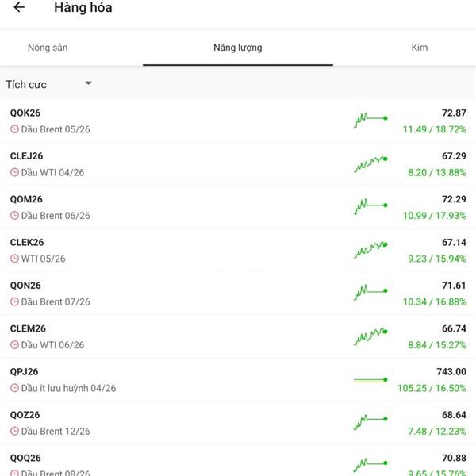Open the Kim tab
The width and height of the screenshot is (476, 476).
click(x=420, y=48)
